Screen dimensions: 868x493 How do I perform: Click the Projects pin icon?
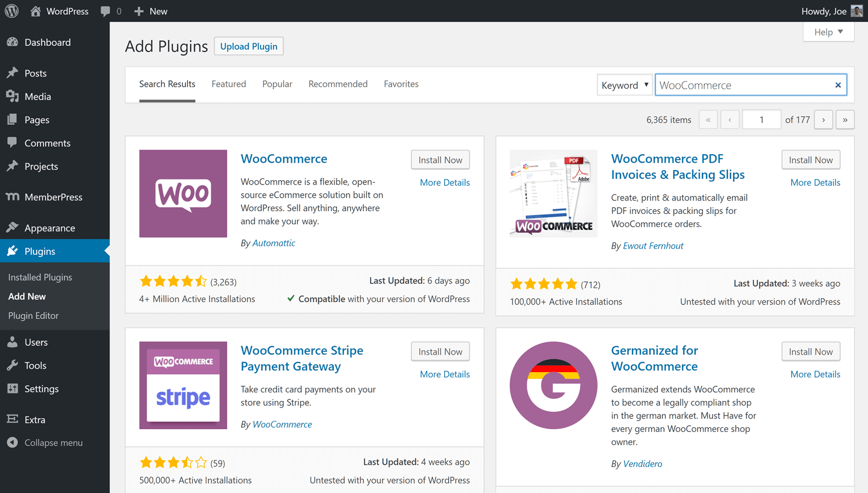(x=12, y=166)
